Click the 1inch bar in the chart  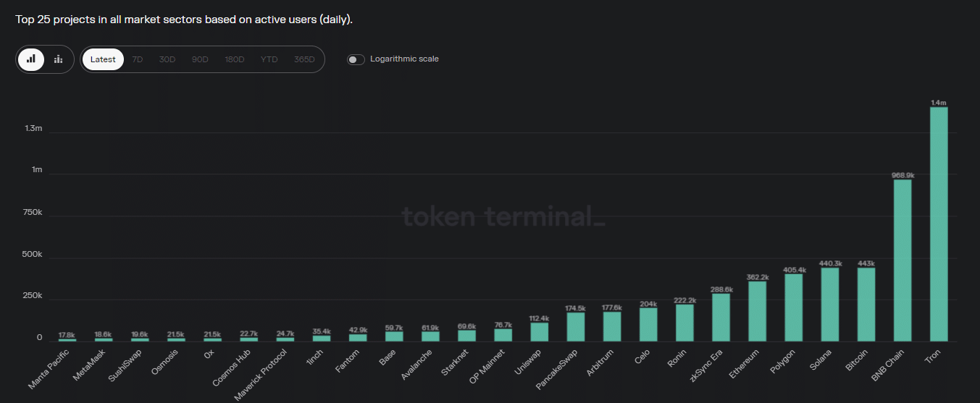click(x=322, y=339)
